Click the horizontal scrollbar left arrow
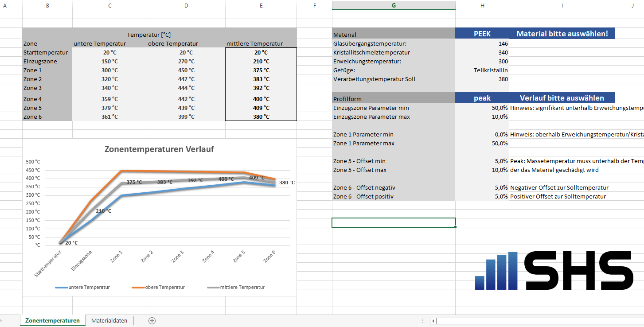The height and width of the screenshot is (327, 644). pyautogui.click(x=433, y=321)
